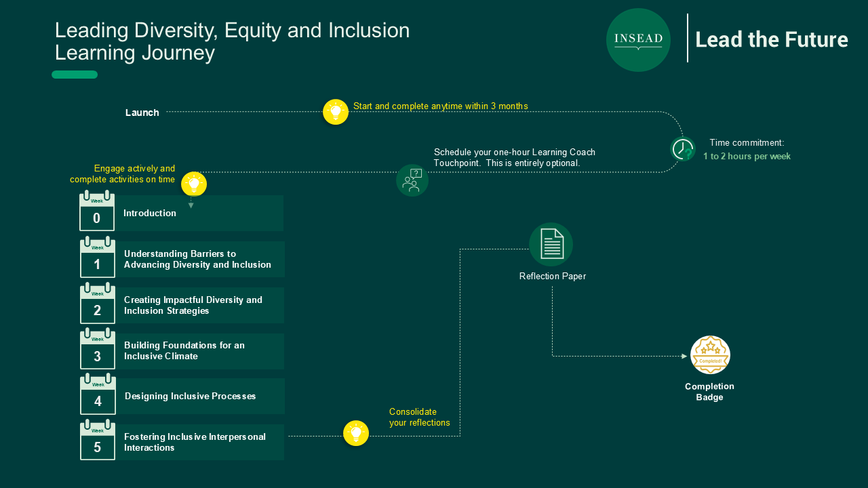Click the Completion Badge icon

point(710,355)
